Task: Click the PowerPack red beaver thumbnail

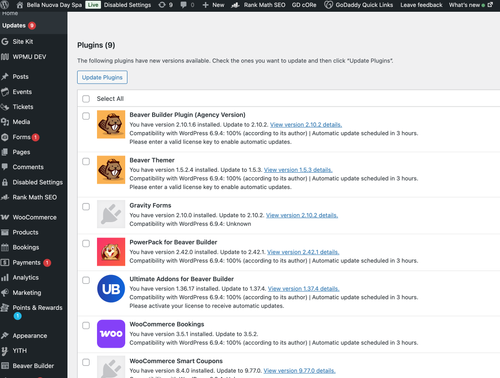Action: click(x=111, y=252)
